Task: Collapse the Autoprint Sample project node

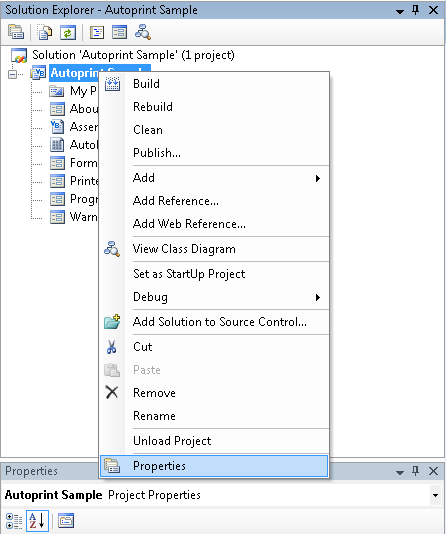Action: coord(12,74)
